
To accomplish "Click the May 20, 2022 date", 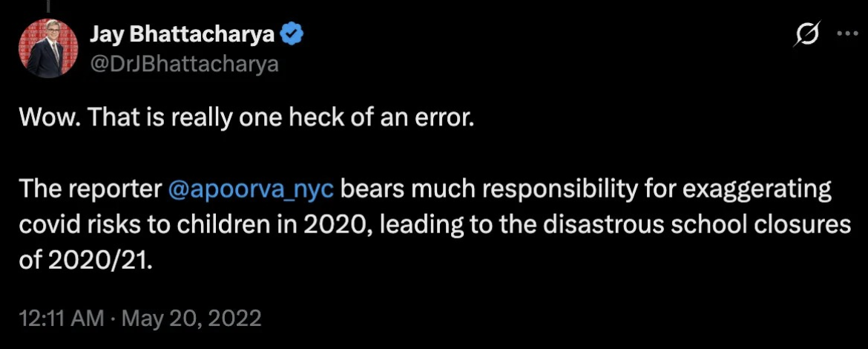I will tap(194, 319).
